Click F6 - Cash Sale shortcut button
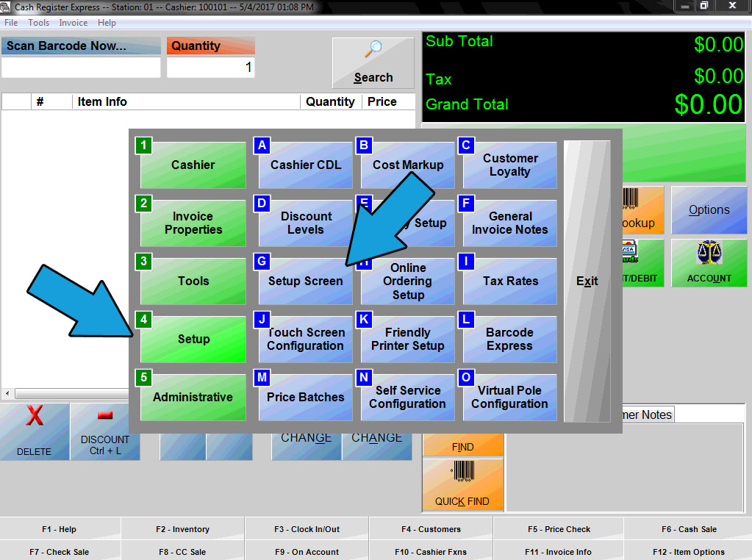The height and width of the screenshot is (560, 752). pyautogui.click(x=689, y=529)
